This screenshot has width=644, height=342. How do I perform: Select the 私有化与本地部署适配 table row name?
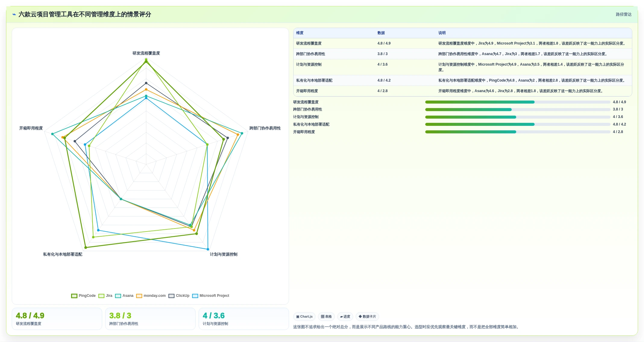[314, 81]
